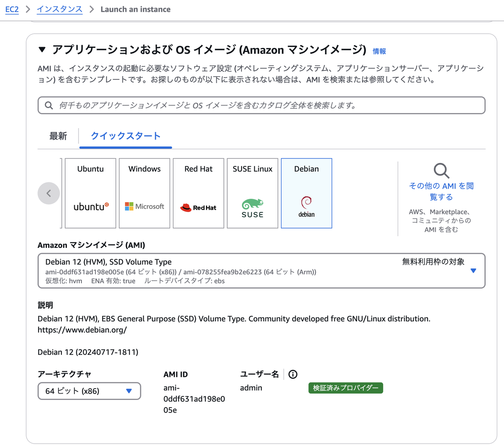
Task: Open the architecture 64 ビット (x86) dropdown
Action: pyautogui.click(x=89, y=391)
